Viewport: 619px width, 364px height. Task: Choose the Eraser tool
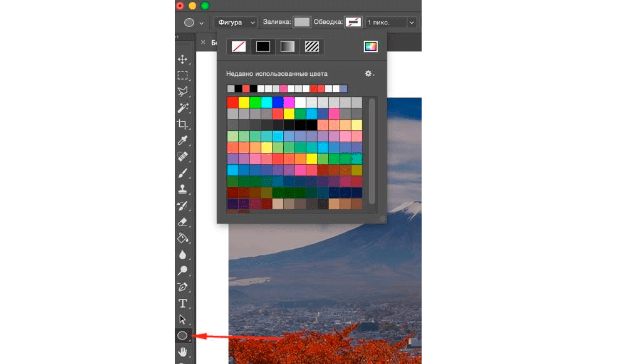point(183,222)
